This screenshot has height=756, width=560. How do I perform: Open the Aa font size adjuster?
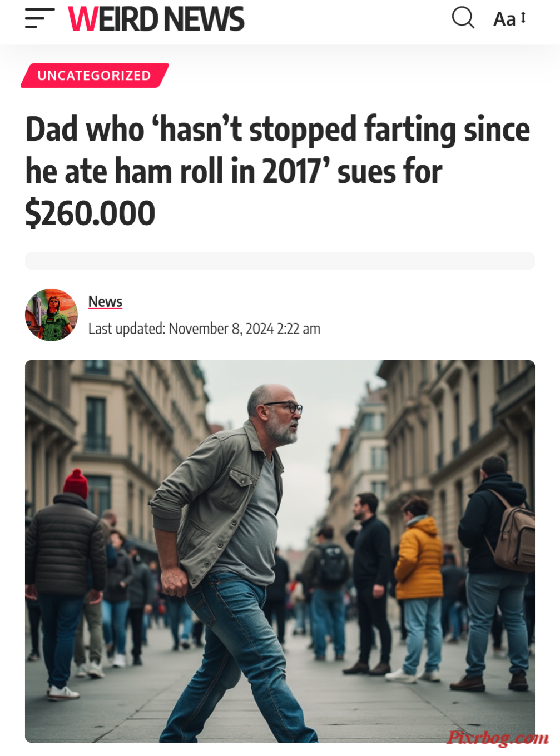[x=509, y=18]
